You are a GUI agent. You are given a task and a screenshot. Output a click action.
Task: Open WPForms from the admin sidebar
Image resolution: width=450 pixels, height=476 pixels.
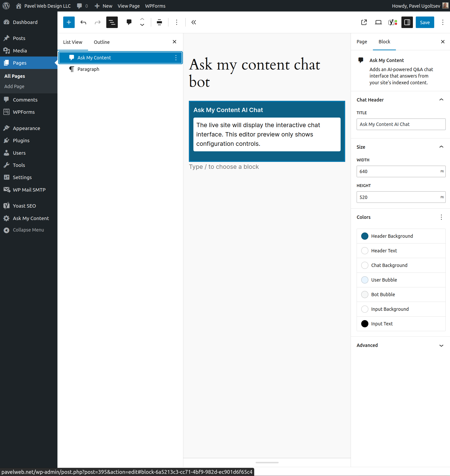pyautogui.click(x=23, y=112)
